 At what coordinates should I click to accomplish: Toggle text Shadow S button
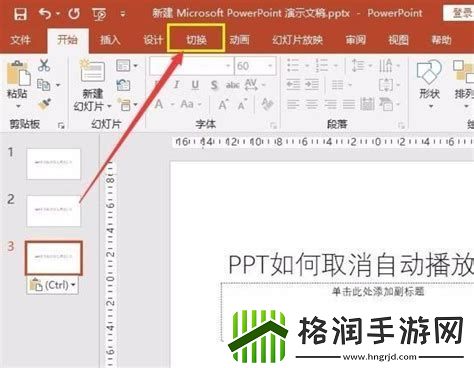[214, 85]
